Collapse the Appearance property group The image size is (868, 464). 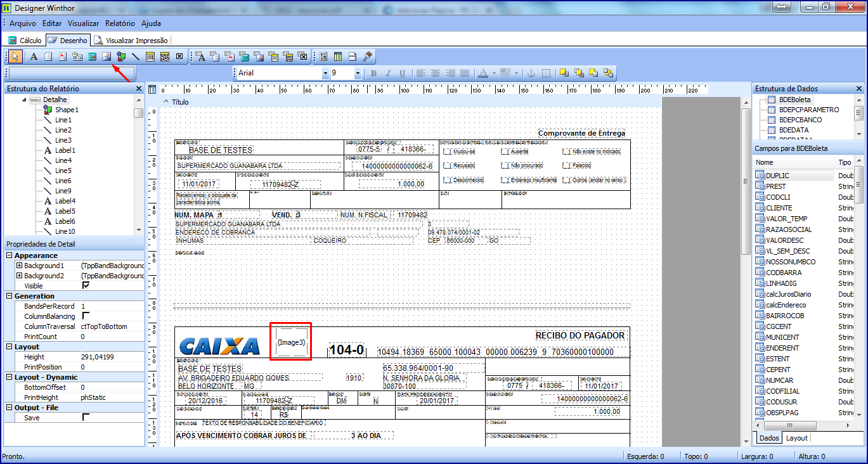[x=9, y=255]
